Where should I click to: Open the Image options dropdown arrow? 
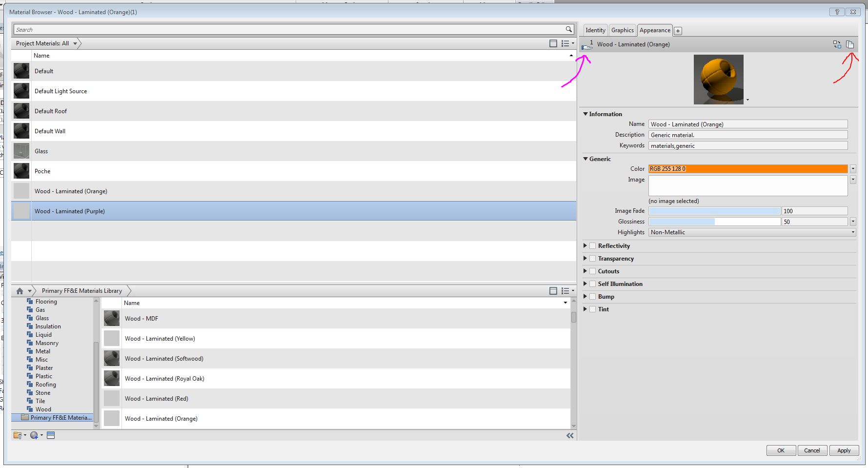[853, 180]
